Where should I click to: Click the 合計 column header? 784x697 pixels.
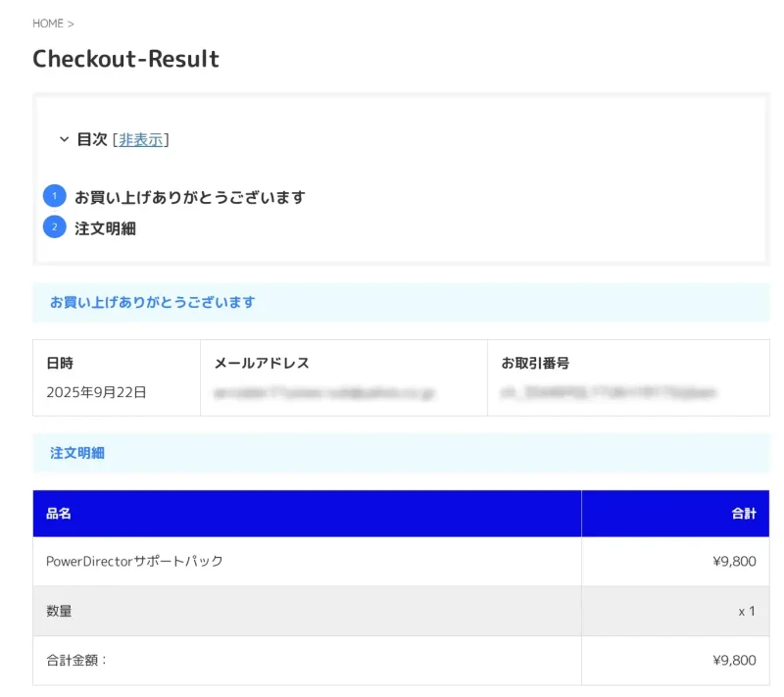tap(742, 513)
